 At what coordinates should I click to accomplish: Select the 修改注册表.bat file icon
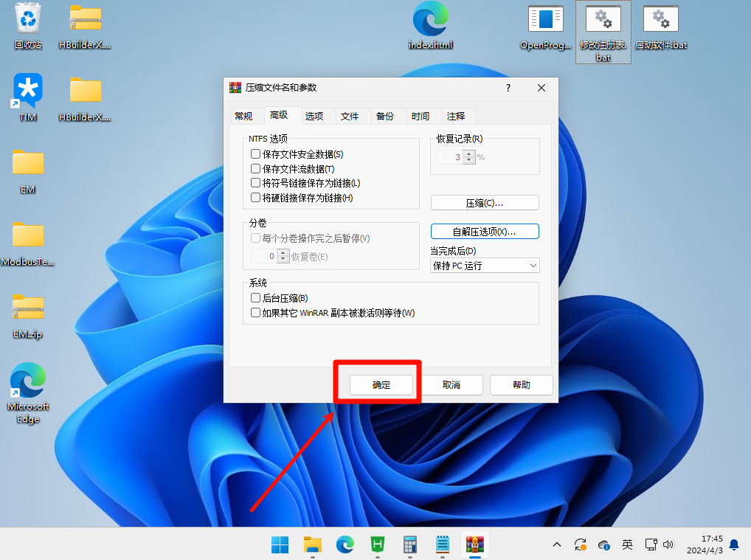603,32
